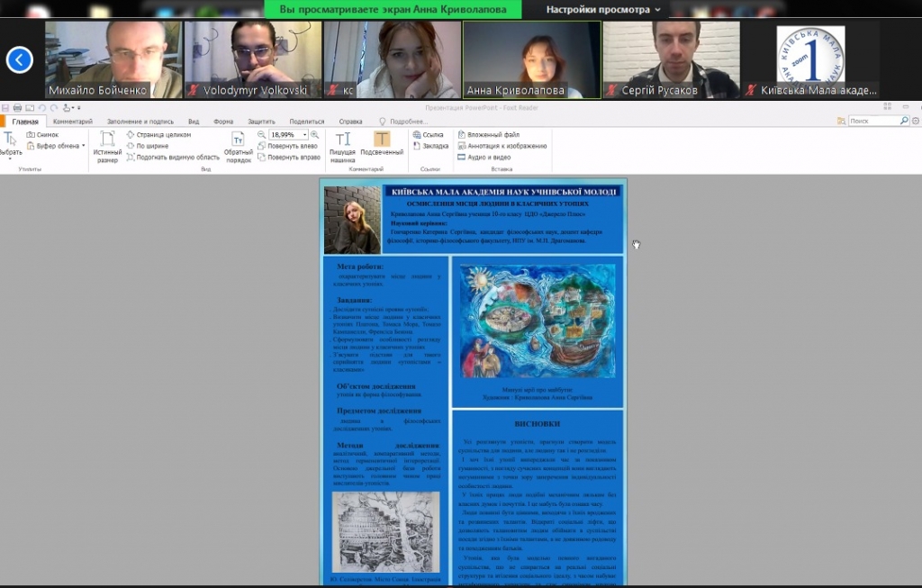Switch to the Главная ribbon tab
Screen dimensions: 922x588
[x=24, y=122]
